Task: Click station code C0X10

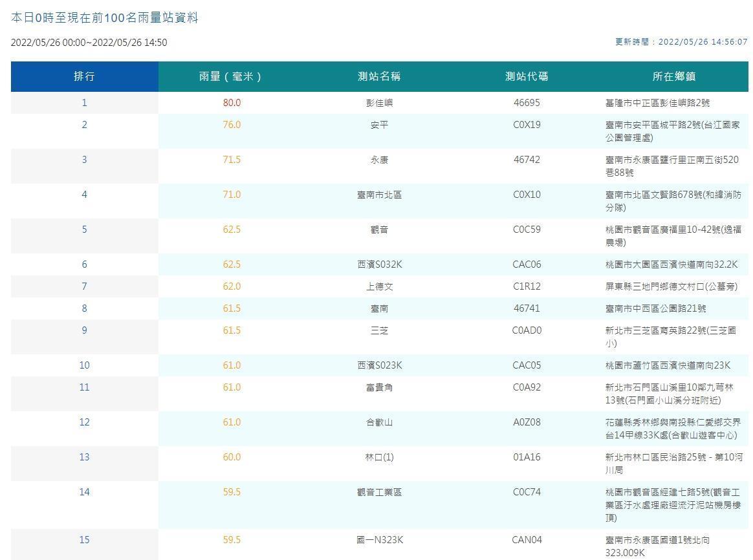Action: tap(527, 195)
